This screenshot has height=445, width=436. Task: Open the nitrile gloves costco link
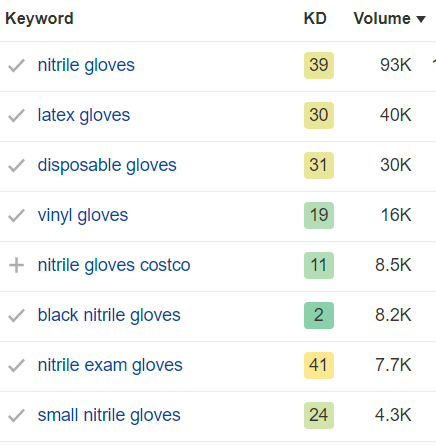point(114,265)
